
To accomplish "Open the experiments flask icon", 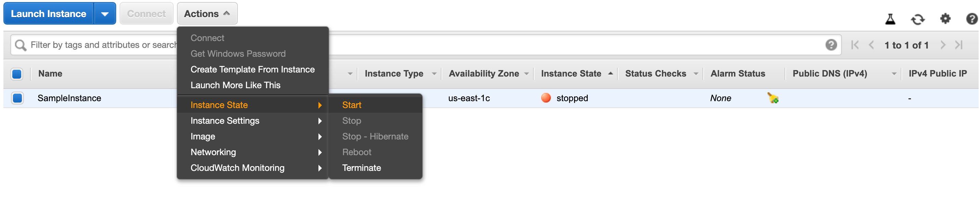I will (x=890, y=19).
